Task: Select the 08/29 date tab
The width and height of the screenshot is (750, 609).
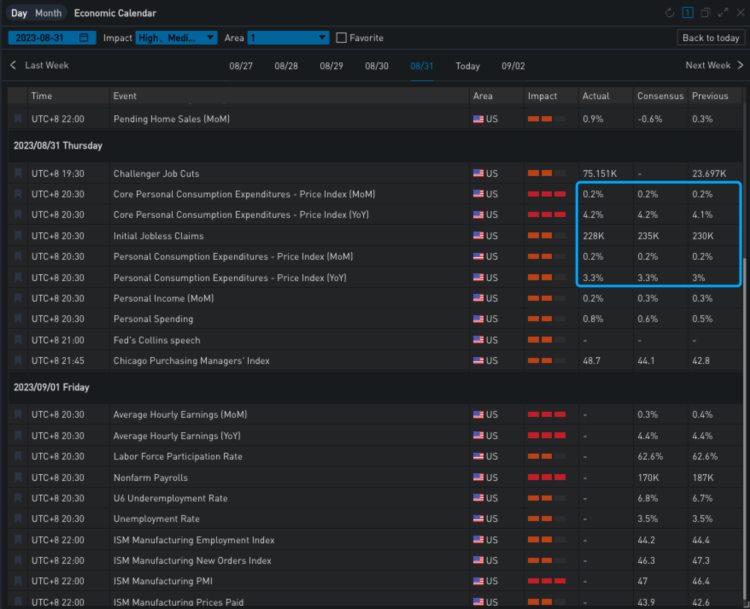Action: (x=332, y=66)
